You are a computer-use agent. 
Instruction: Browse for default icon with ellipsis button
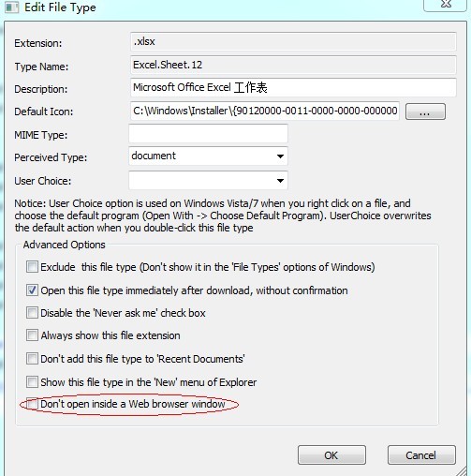click(x=425, y=112)
